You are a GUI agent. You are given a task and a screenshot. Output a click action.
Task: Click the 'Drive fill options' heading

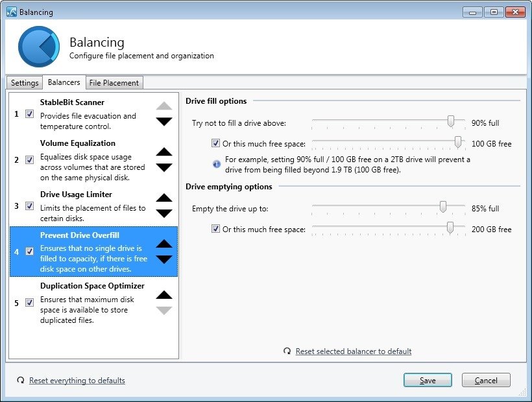(x=216, y=101)
